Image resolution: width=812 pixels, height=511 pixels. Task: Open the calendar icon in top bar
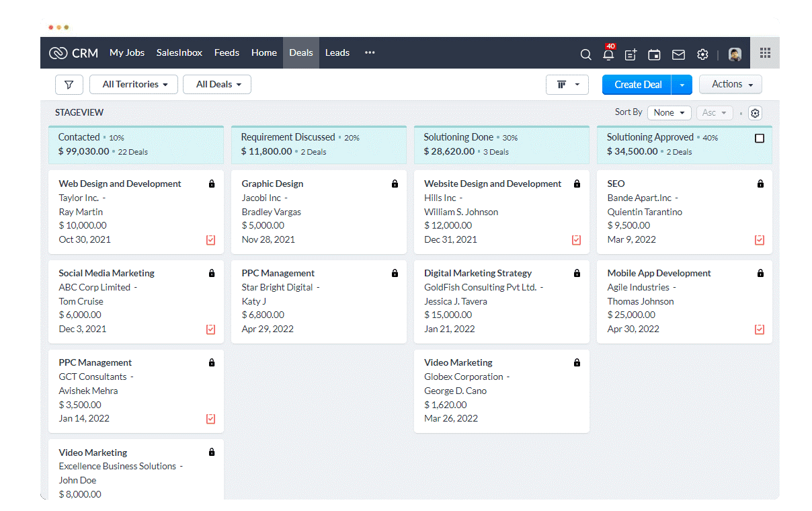[x=654, y=54]
